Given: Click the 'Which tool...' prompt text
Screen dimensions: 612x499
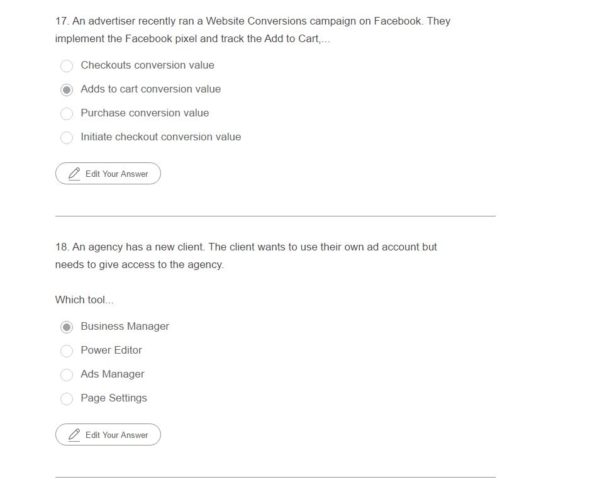Looking at the screenshot, I should [84, 300].
